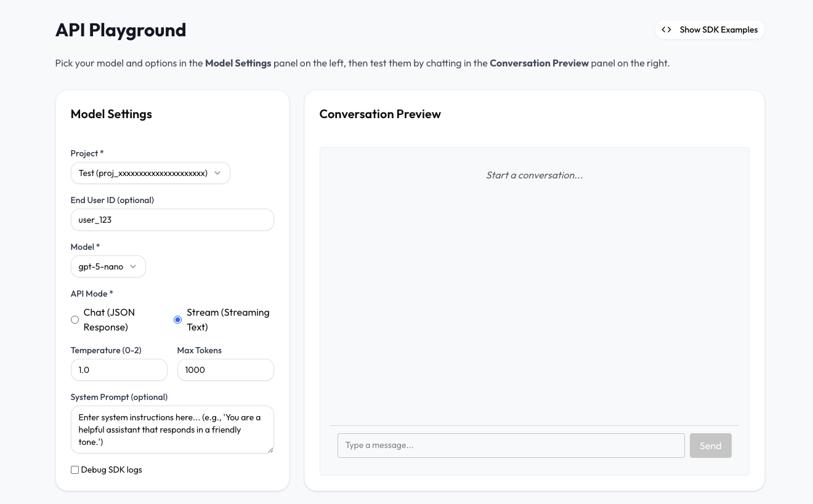Click Show SDK Examples button
Viewport: 813px width, 504px height.
click(710, 30)
